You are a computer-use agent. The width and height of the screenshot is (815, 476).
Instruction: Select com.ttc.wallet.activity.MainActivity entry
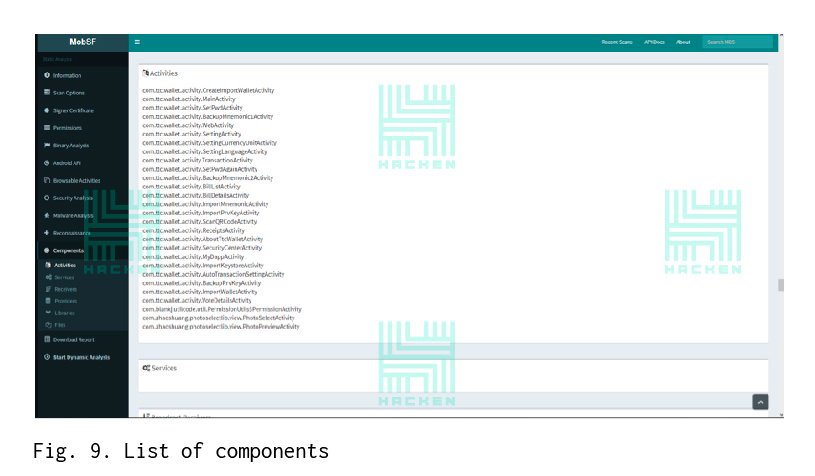[x=189, y=99]
